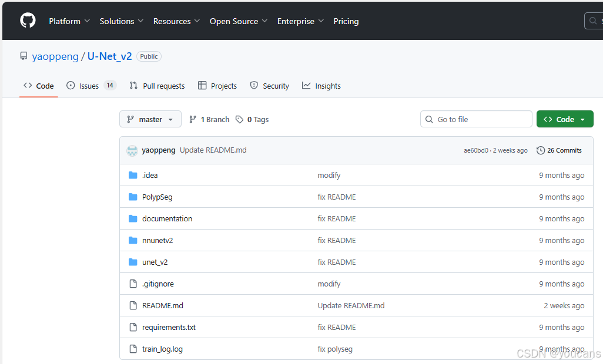This screenshot has height=364, width=603.
Task: Open the 'Update README.md' latest commit message
Action: point(213,150)
